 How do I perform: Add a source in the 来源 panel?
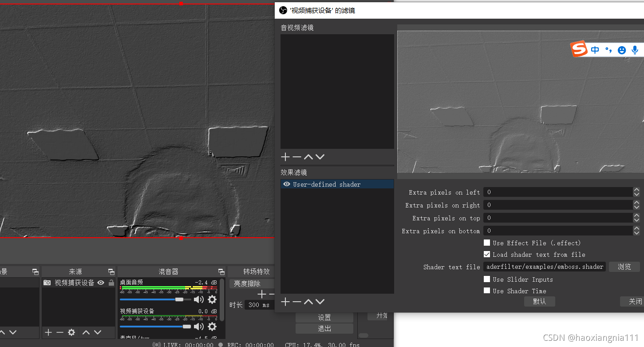48,332
